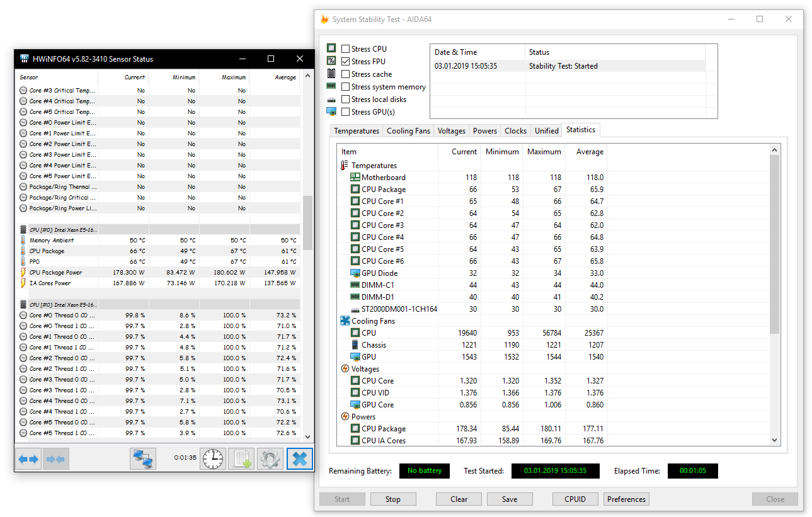Screen dimensions: 812x517
Task: Click the fan icon beside Cooling Fans
Action: pos(345,321)
